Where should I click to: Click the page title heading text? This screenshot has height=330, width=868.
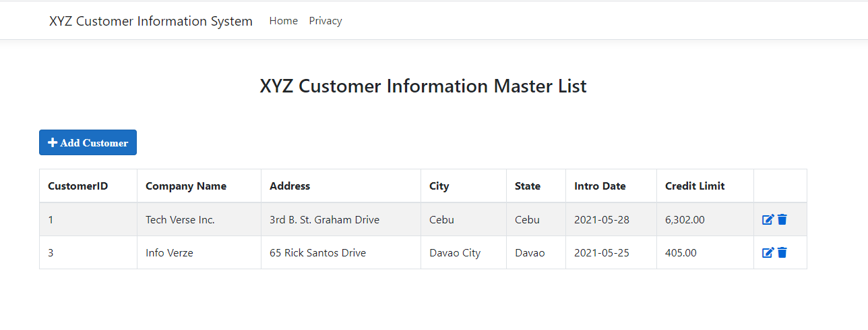pyautogui.click(x=423, y=86)
